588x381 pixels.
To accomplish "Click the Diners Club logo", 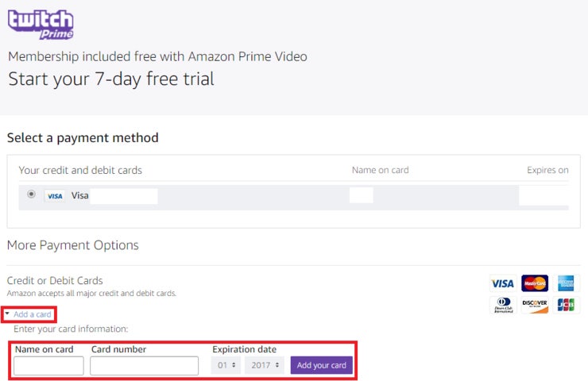I will point(503,305).
